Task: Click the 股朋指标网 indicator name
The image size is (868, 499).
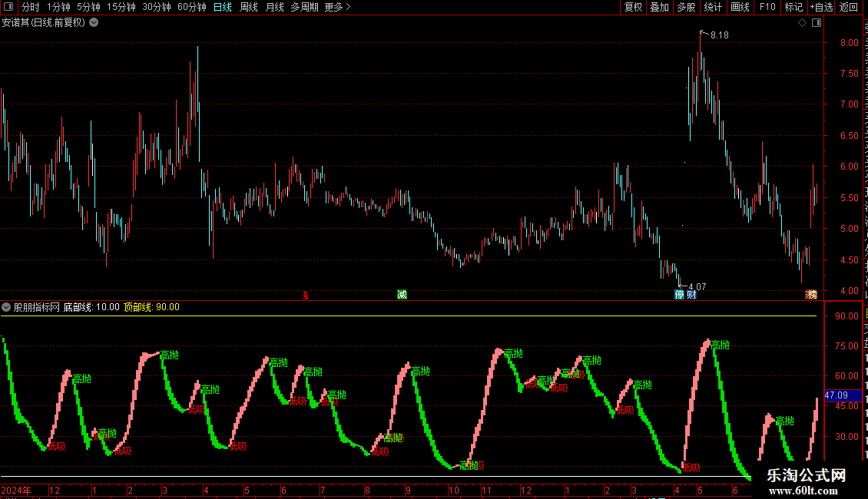Action: [37, 307]
